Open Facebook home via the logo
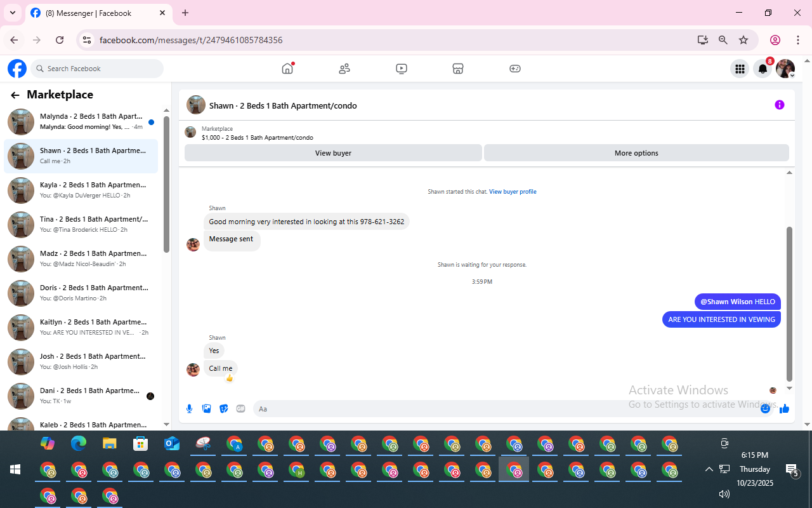This screenshot has height=508, width=812. (x=17, y=69)
